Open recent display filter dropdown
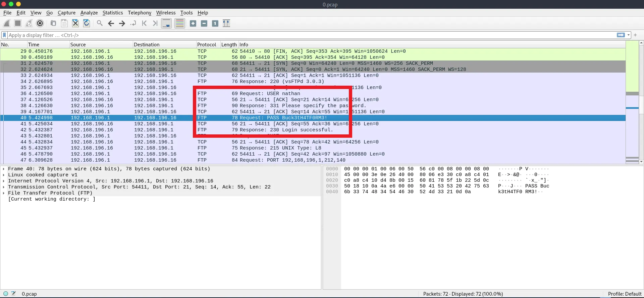Viewport: 644px width, 298px height. pyautogui.click(x=629, y=35)
